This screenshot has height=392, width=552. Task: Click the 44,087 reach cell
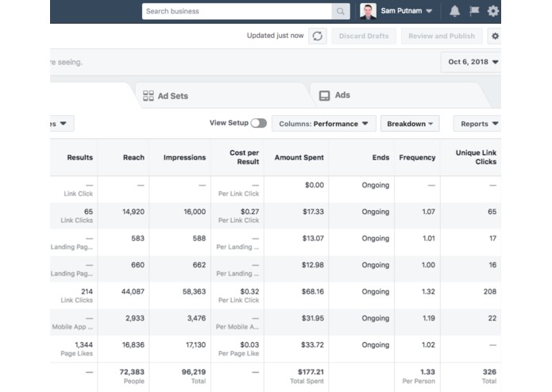pyautogui.click(x=133, y=291)
